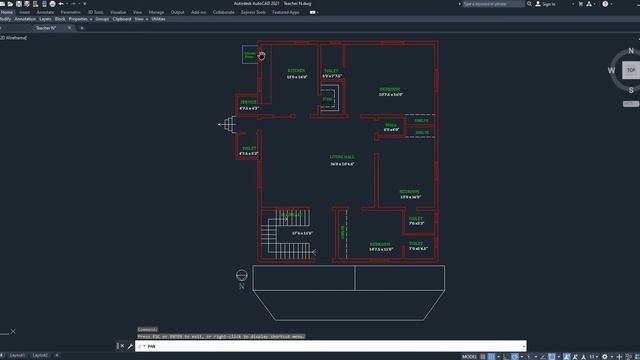
Task: Expand the Block ribbon panel
Action: click(x=60, y=19)
